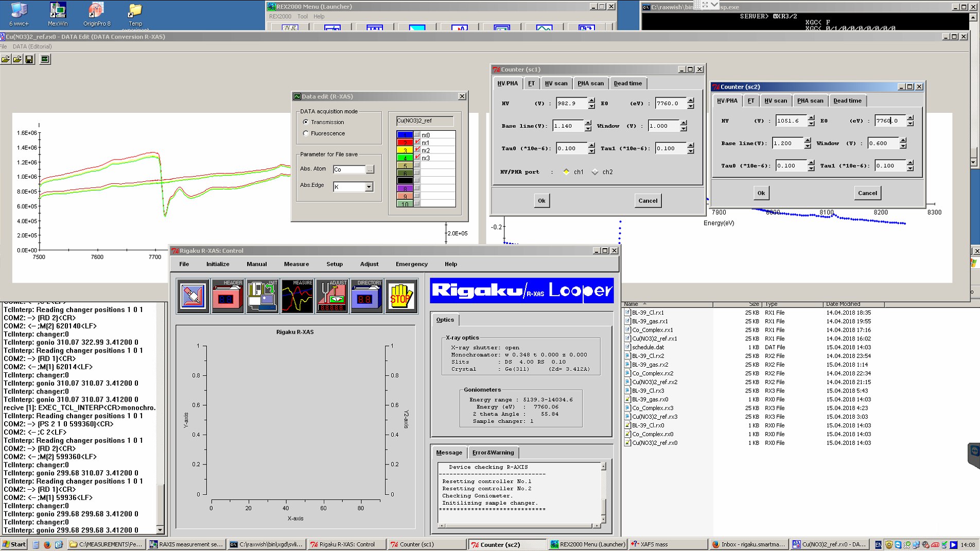Click the PHA scan tab in Counter (sc1)
This screenshot has height=551, width=980.
point(590,83)
